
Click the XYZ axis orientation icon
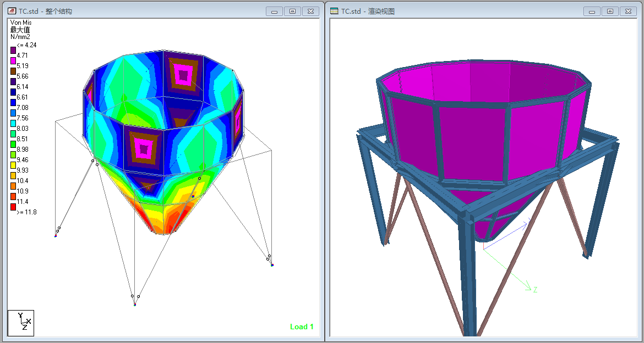coord(21,323)
